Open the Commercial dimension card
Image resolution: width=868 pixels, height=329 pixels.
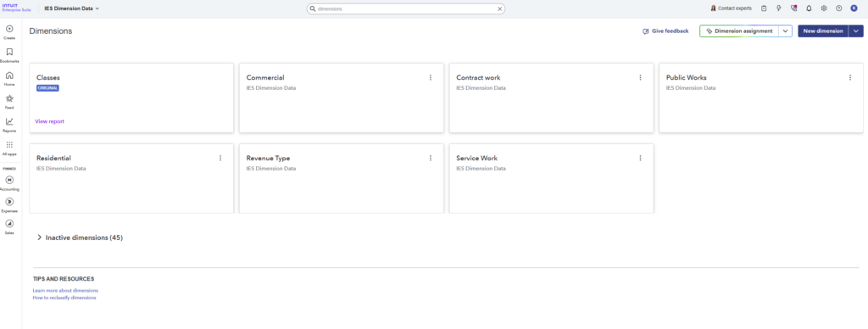click(341, 98)
